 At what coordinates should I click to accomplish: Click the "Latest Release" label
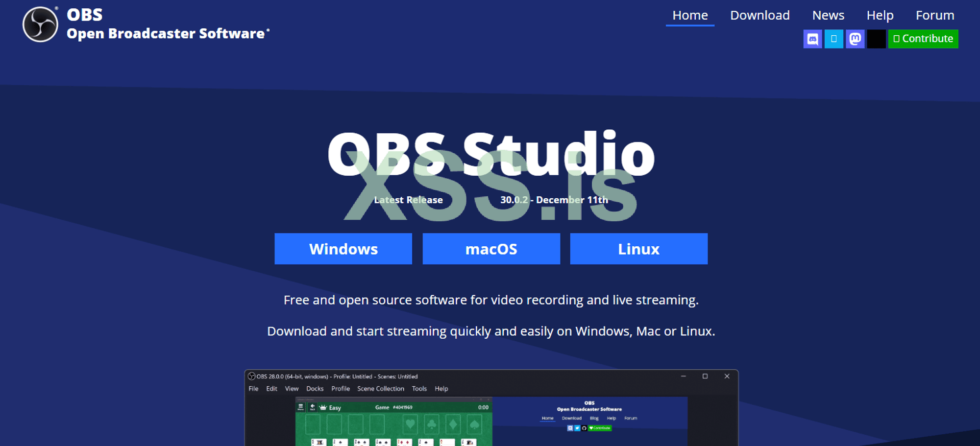click(x=408, y=200)
